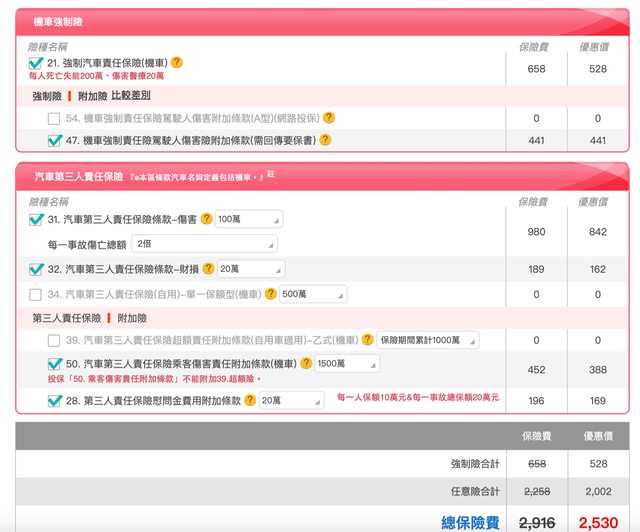Click the 比較差別 link

tap(131, 95)
